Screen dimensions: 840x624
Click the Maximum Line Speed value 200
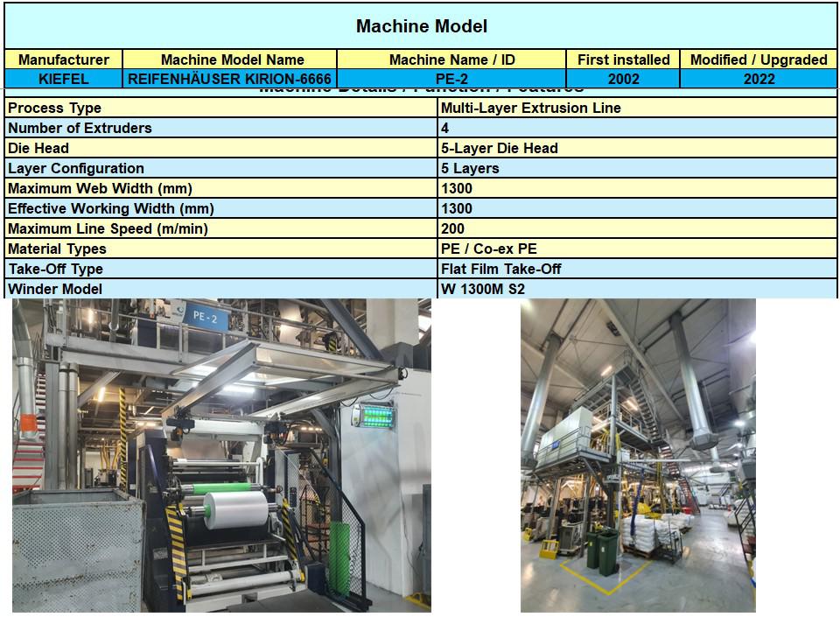(637, 228)
